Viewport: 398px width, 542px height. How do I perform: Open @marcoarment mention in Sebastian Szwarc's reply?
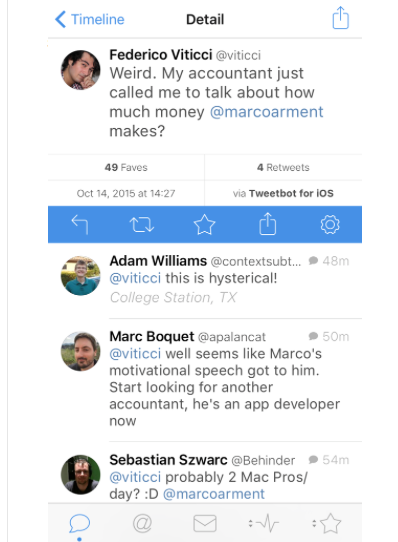(x=214, y=494)
